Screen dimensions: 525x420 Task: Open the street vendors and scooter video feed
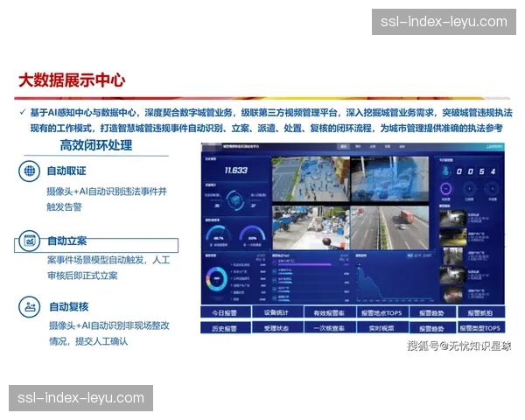(311, 227)
